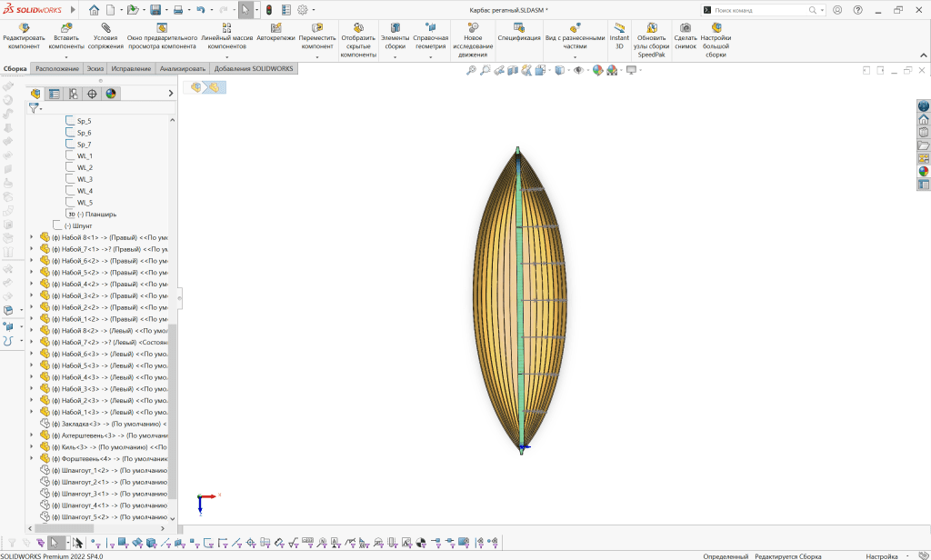Open Вставить компоненты dropdown arrow
Screen dimensions: 931x560
coord(66,57)
